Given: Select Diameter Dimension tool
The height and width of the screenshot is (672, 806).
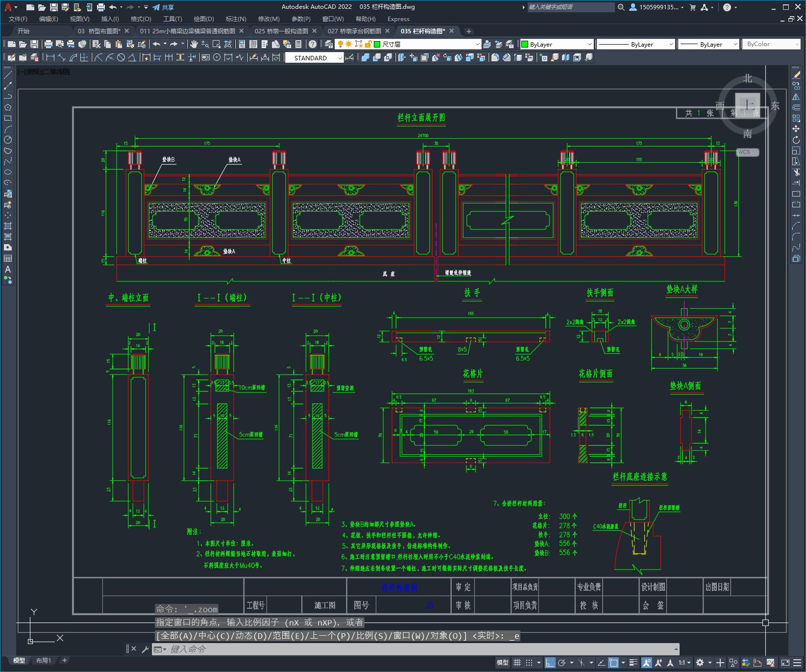Looking at the screenshot, I should pyautogui.click(x=121, y=57).
